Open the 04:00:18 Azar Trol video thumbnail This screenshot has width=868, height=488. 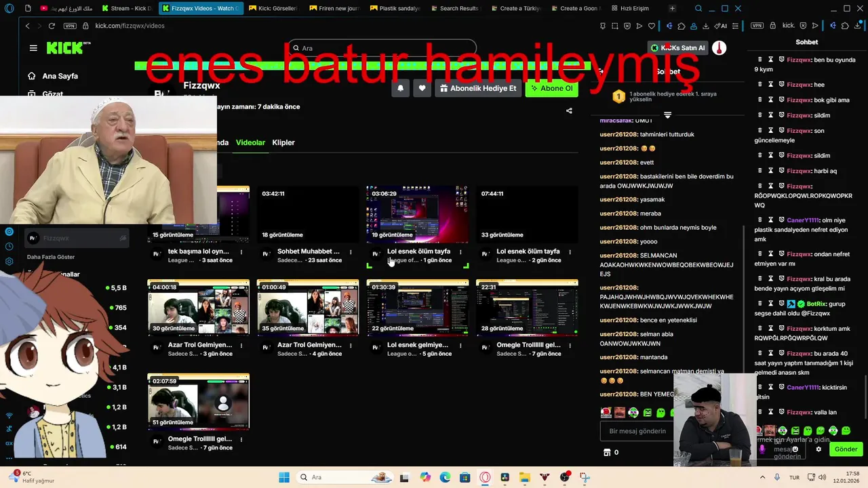(198, 308)
